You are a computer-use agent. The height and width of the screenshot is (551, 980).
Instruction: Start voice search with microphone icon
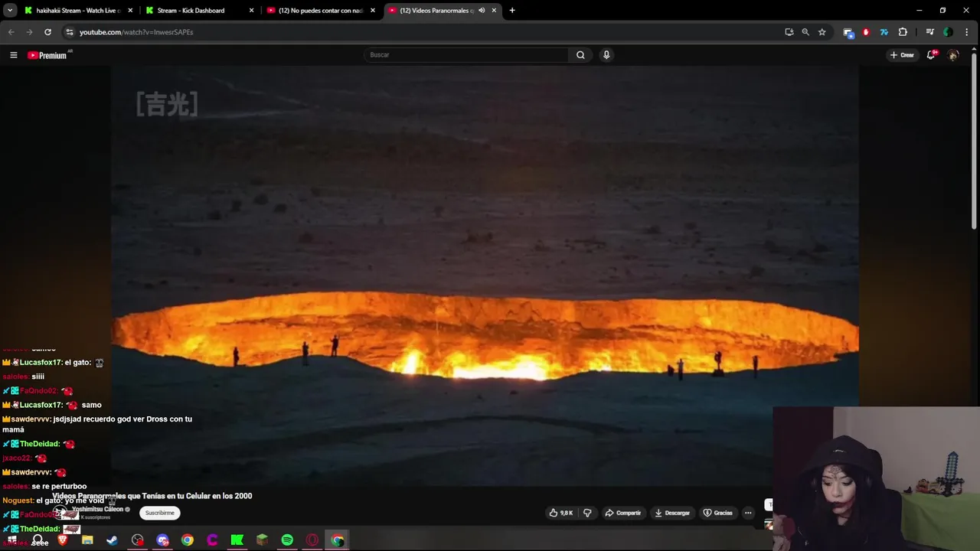pos(606,55)
